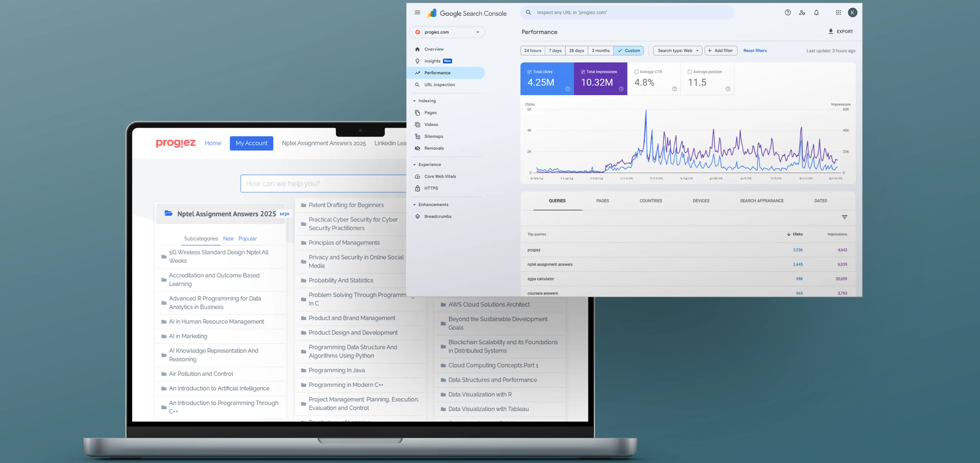Open the notifications bell
Image resolution: width=980 pixels, height=463 pixels.
[816, 13]
